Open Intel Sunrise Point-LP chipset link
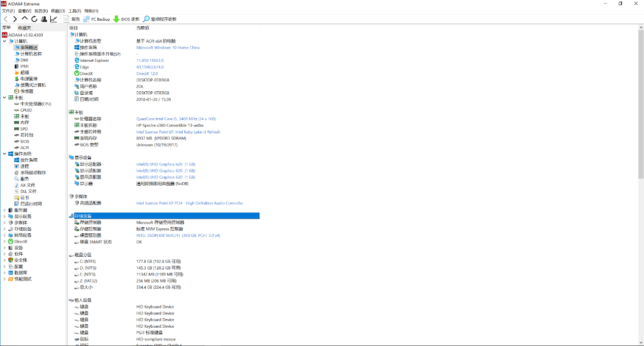Viewport: 644px width, 346px height. [178, 132]
